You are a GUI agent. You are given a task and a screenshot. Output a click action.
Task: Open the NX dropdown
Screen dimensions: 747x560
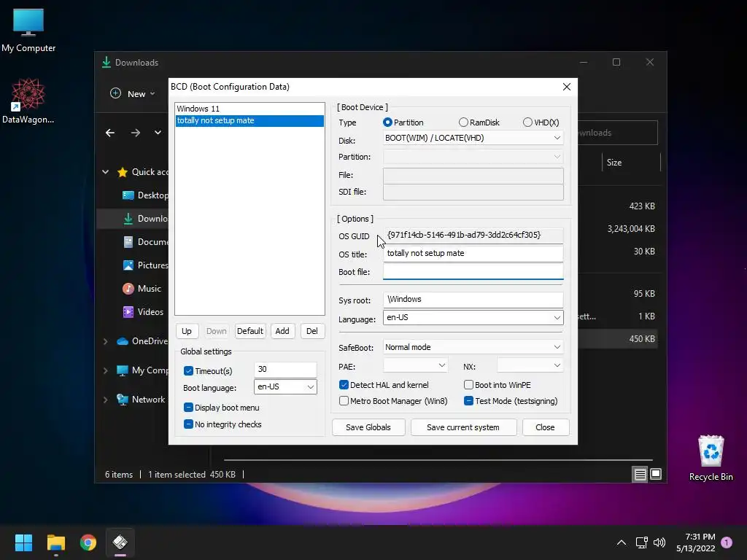530,366
